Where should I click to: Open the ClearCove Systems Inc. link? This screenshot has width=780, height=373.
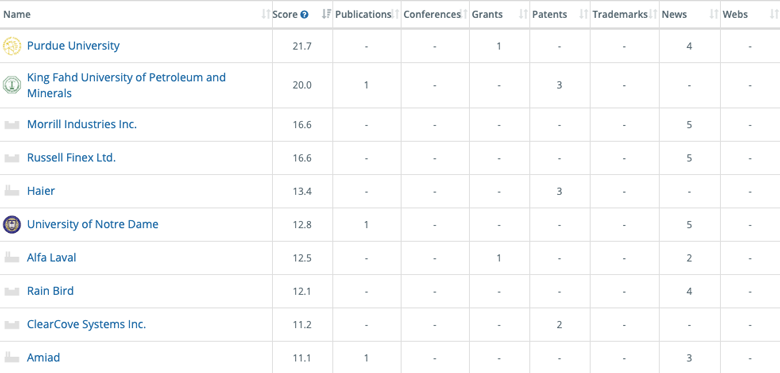[x=87, y=324]
